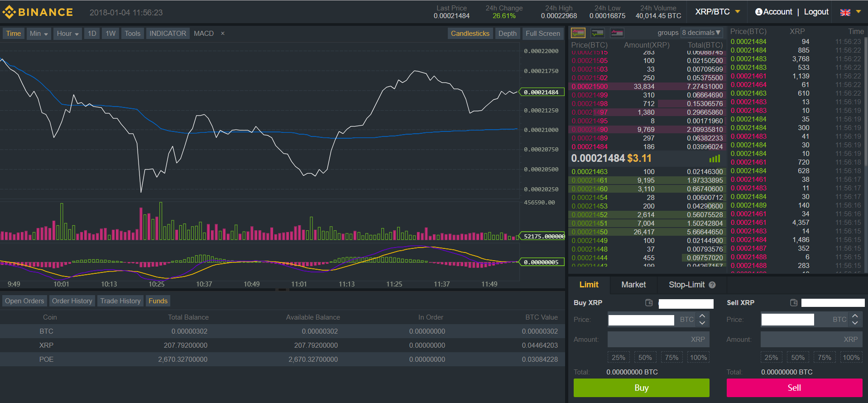This screenshot has width=868, height=403.
Task: Set sell amount to 25%
Action: point(771,357)
